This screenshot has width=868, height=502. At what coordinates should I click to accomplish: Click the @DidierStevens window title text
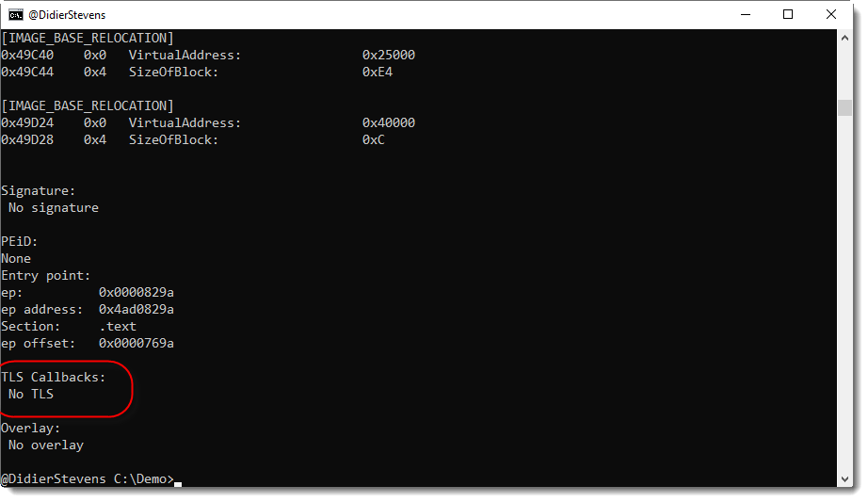[67, 14]
